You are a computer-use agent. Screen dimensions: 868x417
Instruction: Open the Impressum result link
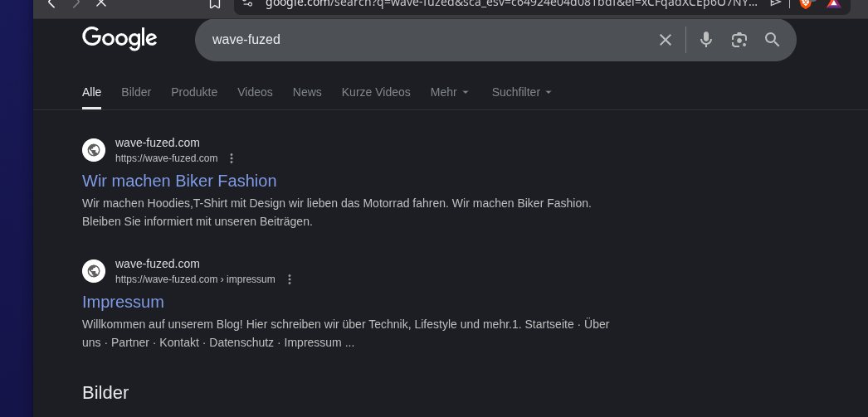pyautogui.click(x=123, y=302)
